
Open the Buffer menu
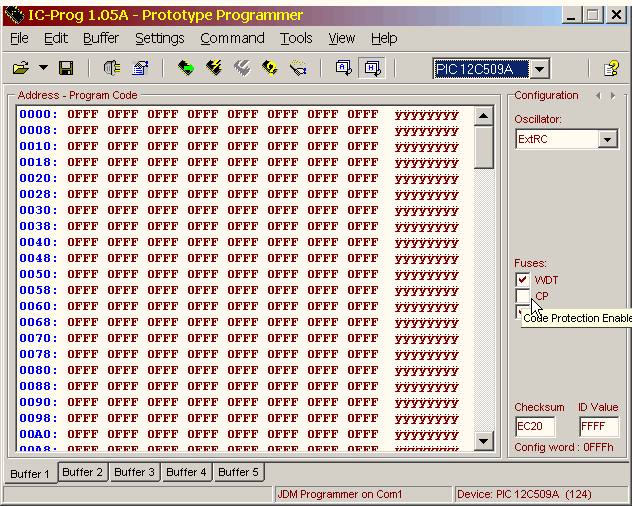tap(101, 38)
